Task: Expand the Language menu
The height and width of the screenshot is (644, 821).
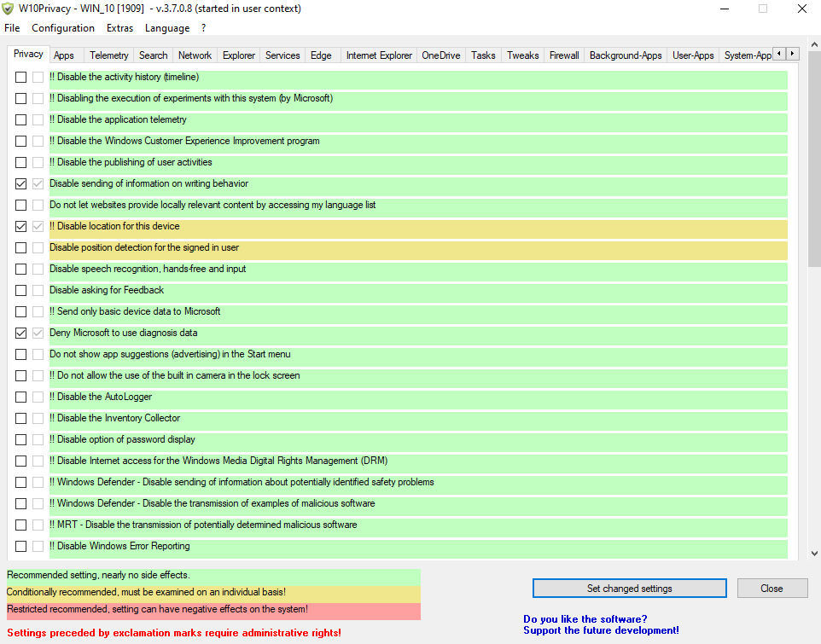Action: (x=167, y=28)
